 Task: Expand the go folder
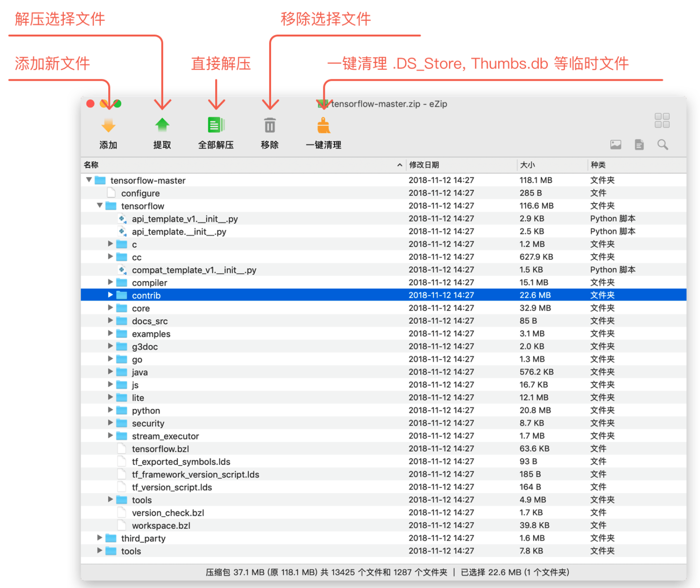[110, 359]
